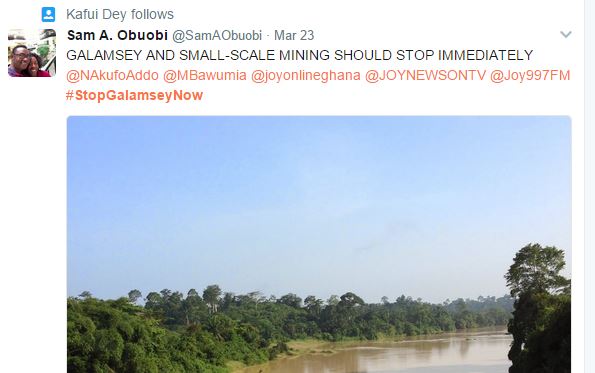The width and height of the screenshot is (595, 373).
Task: Open the @Joy997FM mention
Action: [530, 75]
